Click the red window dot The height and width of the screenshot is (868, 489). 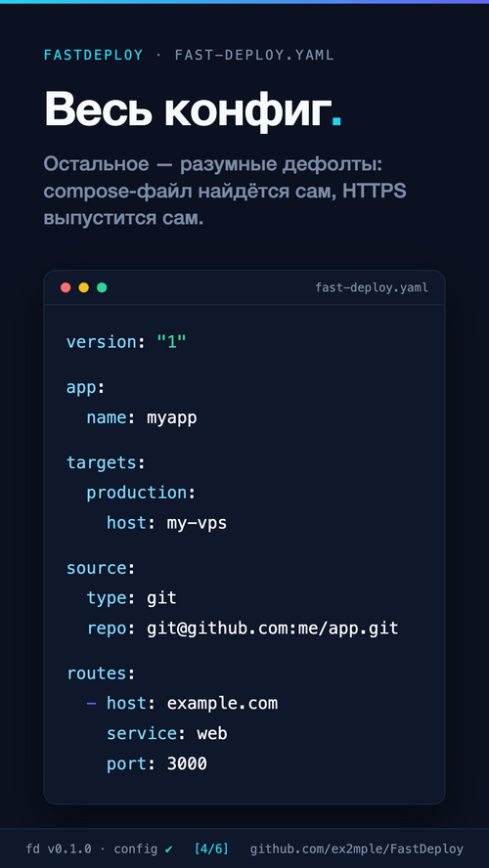(66, 287)
